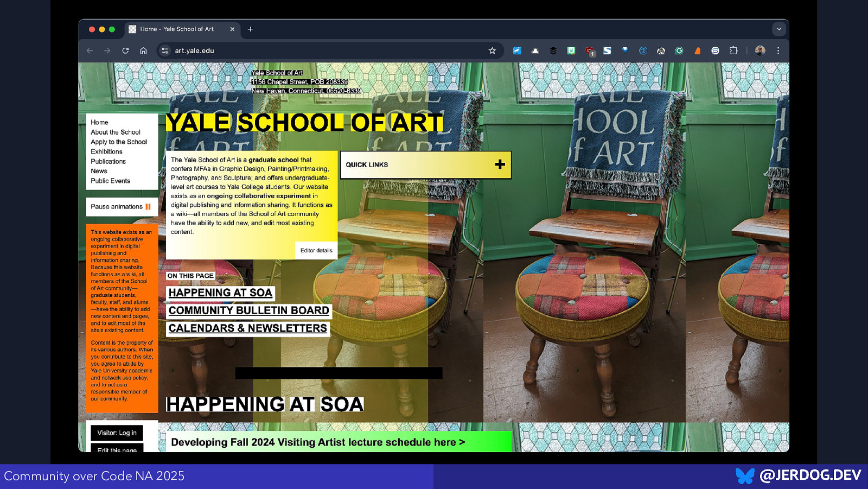Click 'New Haven, Connecticut, 06520-8339' text

306,91
